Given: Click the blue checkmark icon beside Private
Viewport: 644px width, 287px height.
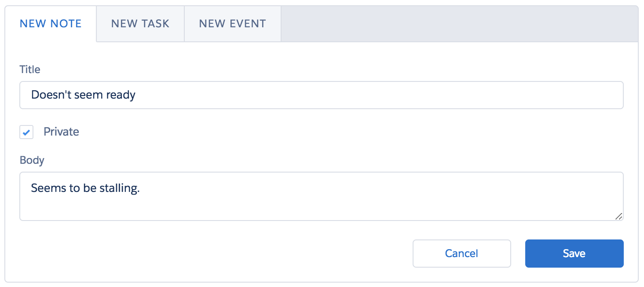Looking at the screenshot, I should coord(26,132).
